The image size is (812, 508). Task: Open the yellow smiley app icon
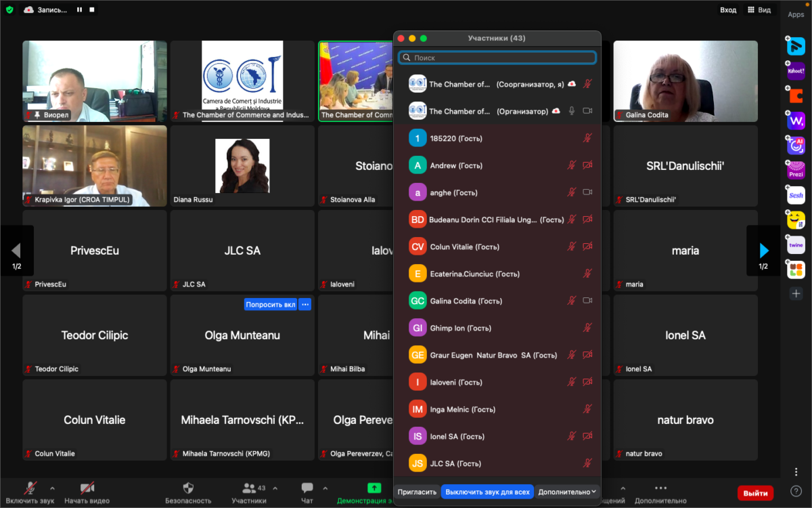[796, 220]
